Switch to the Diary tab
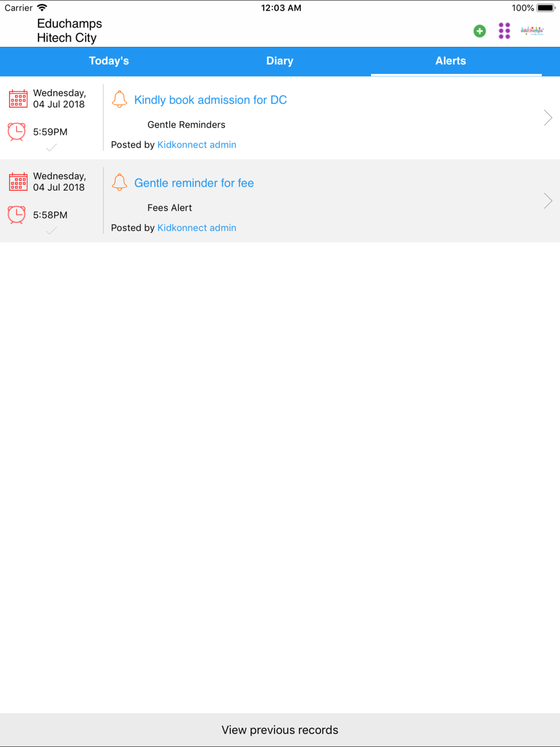 point(279,61)
